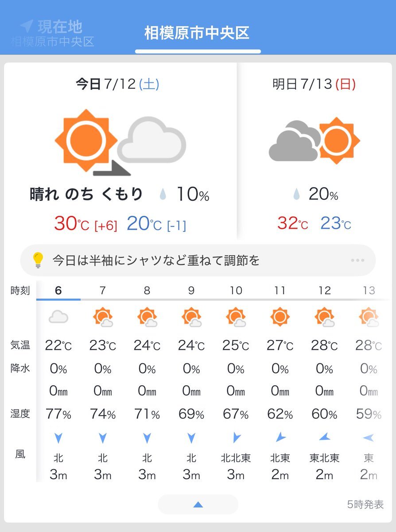Screen dimensions: 396x532
Task: Switch to the 現在地 tab
Action: click(52, 33)
